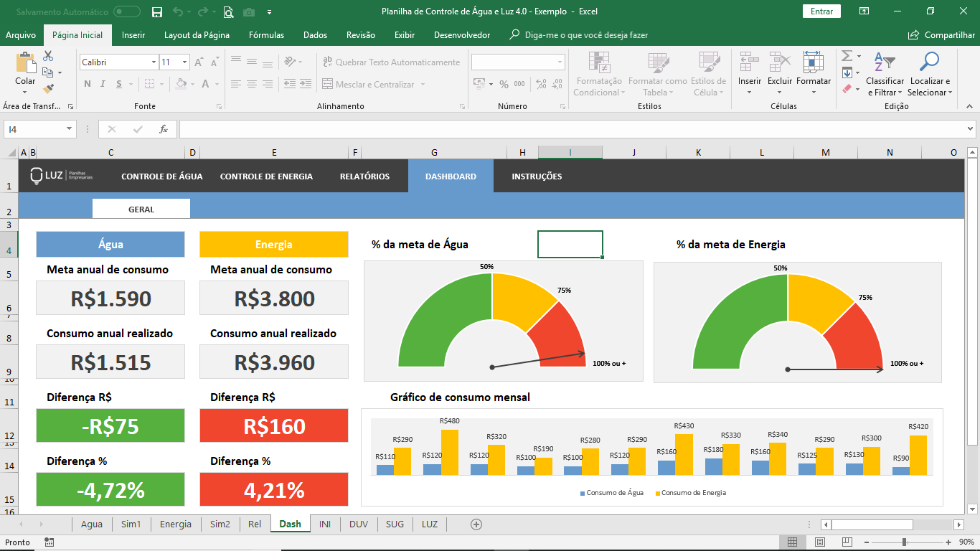Click the increase decimal places icon
This screenshot has height=551, width=980.
[541, 84]
